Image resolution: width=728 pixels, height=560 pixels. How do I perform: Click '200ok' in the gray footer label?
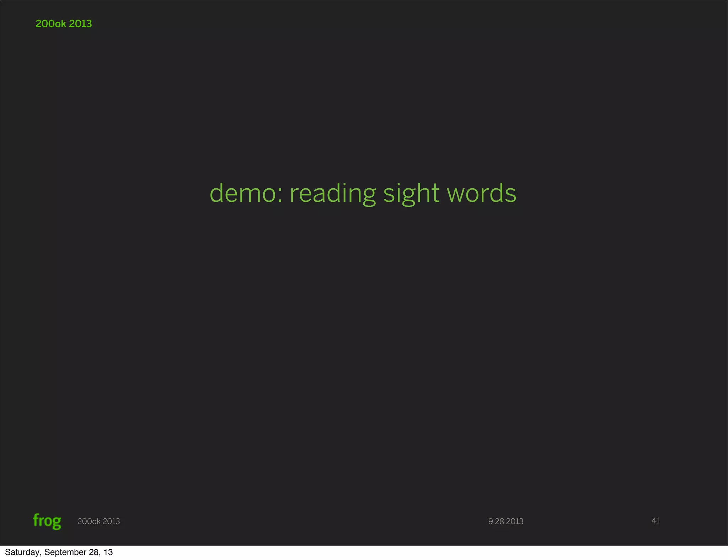click(89, 521)
